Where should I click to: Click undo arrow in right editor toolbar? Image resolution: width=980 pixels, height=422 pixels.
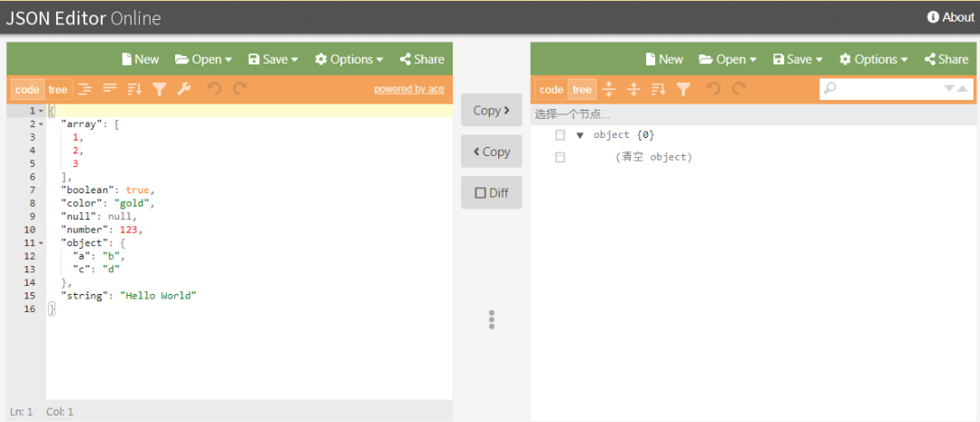tap(713, 90)
